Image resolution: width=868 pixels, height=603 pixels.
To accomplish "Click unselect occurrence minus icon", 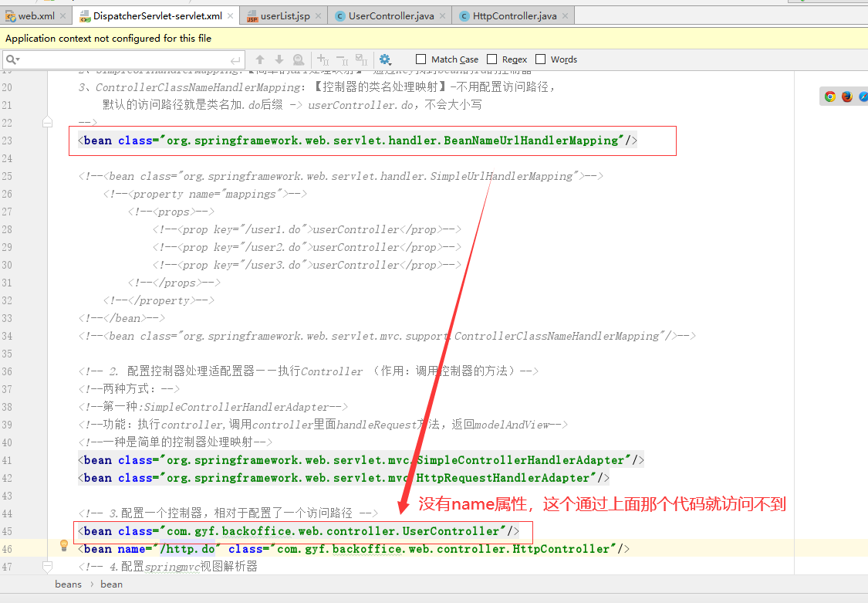I will point(342,59).
